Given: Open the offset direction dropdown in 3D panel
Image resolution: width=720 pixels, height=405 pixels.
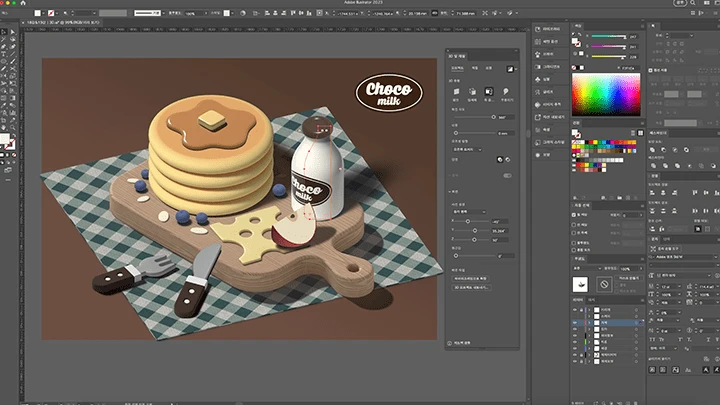Looking at the screenshot, I should click(467, 150).
